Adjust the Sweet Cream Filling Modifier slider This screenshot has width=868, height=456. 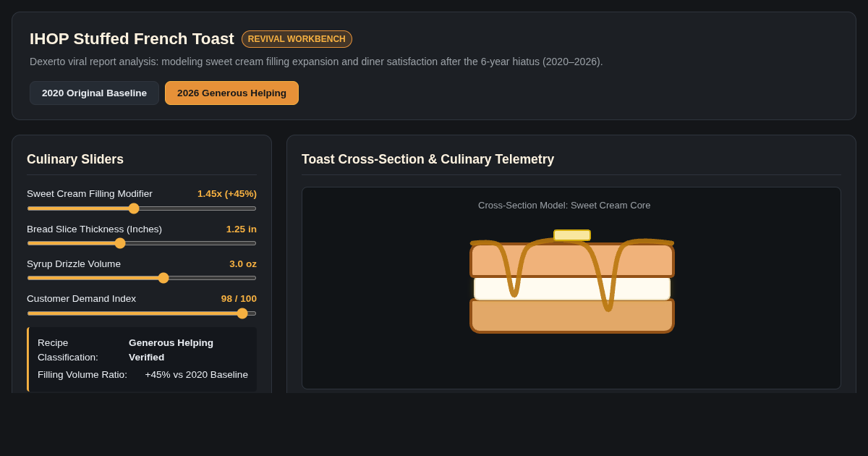[142, 208]
